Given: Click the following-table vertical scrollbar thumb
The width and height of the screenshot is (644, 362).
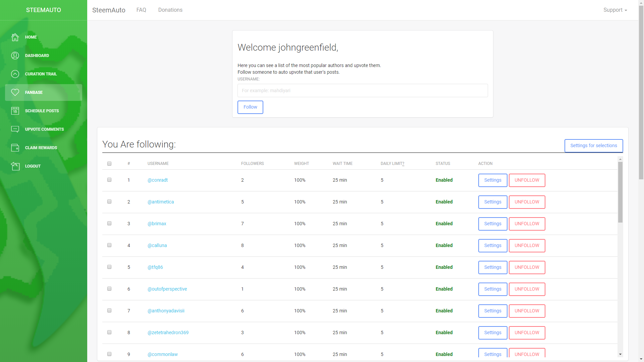Looking at the screenshot, I should click(620, 192).
